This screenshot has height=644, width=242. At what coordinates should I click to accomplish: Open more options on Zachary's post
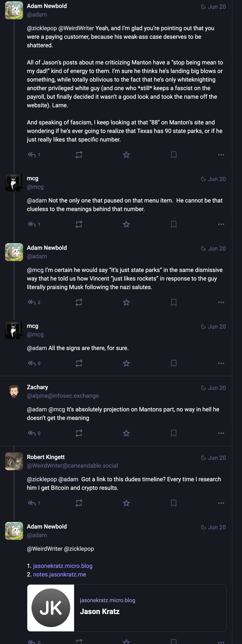point(221,433)
